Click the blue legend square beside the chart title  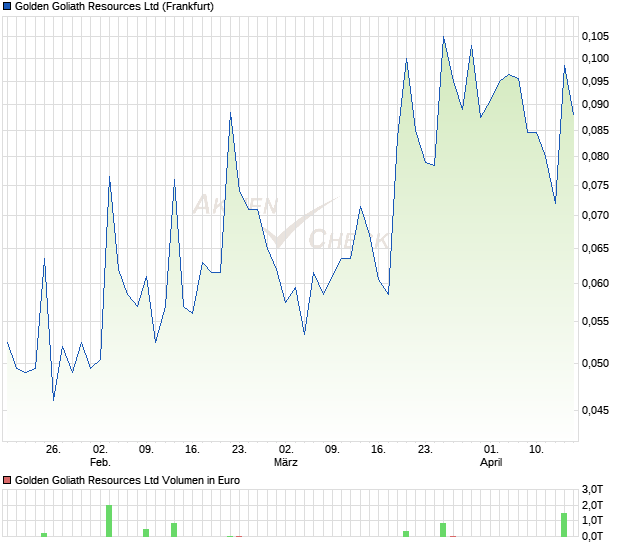tap(7, 6)
